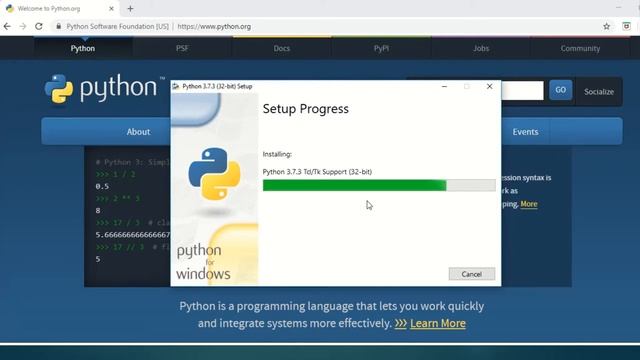The width and height of the screenshot is (640, 360).
Task: Minimize the Python Setup window
Action: 444,87
